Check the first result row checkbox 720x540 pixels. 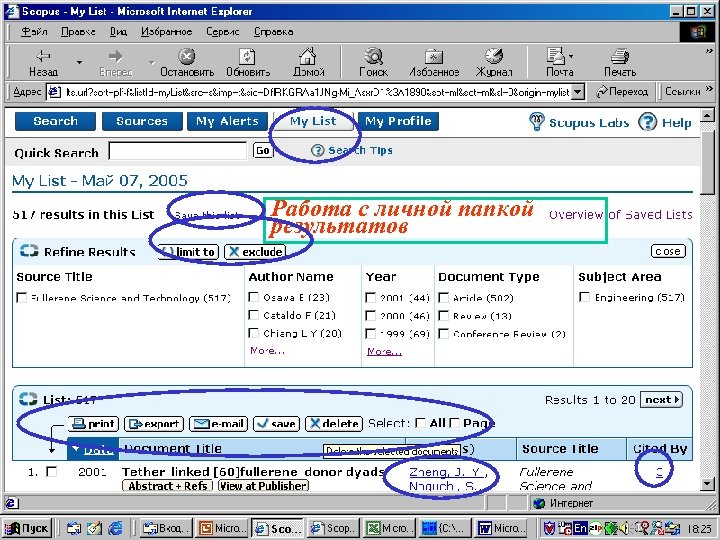pyautogui.click(x=52, y=472)
